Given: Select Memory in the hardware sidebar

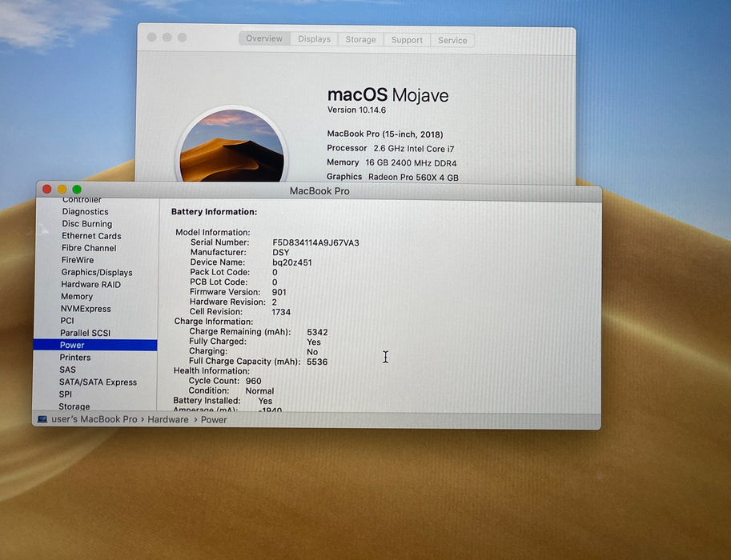Looking at the screenshot, I should [x=76, y=296].
